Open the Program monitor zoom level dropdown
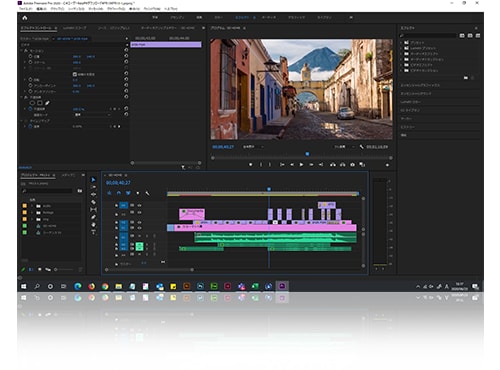The width and height of the screenshot is (500, 370). pyautogui.click(x=253, y=147)
